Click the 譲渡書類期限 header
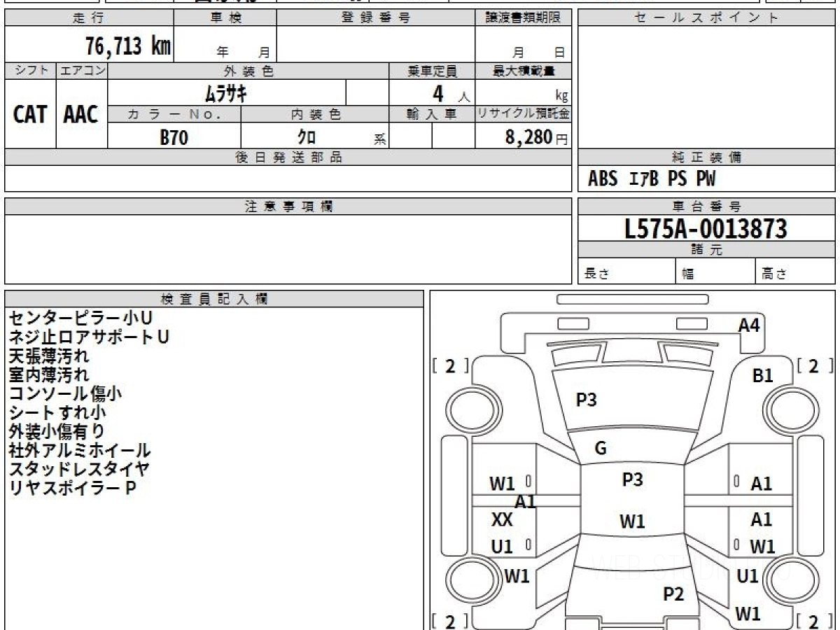The width and height of the screenshot is (840, 630). (x=523, y=18)
